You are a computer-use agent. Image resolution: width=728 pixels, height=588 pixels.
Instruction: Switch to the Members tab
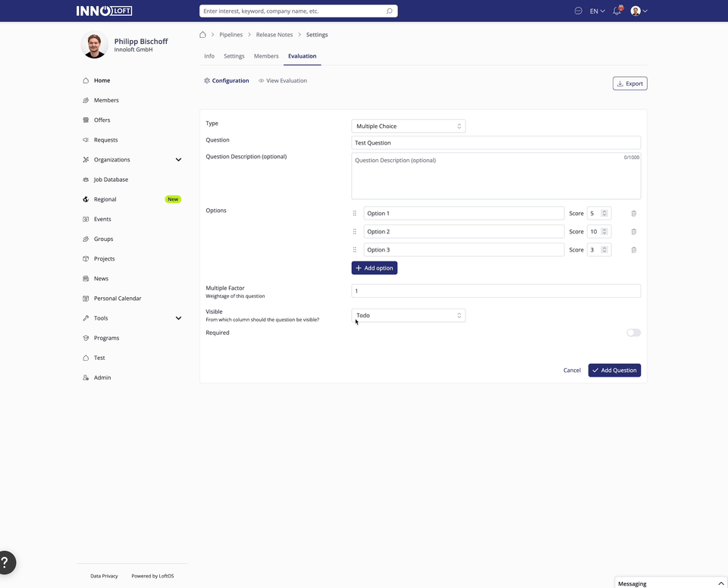[266, 56]
